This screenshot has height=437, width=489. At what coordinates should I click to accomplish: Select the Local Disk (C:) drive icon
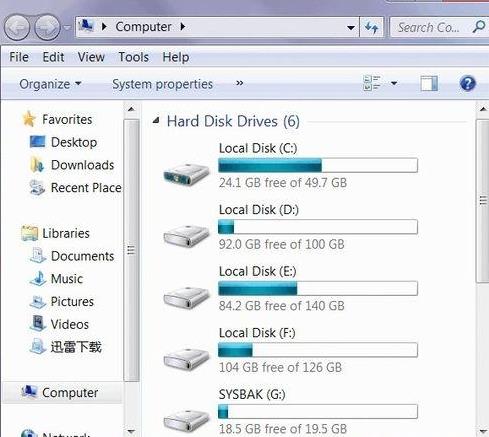(186, 174)
